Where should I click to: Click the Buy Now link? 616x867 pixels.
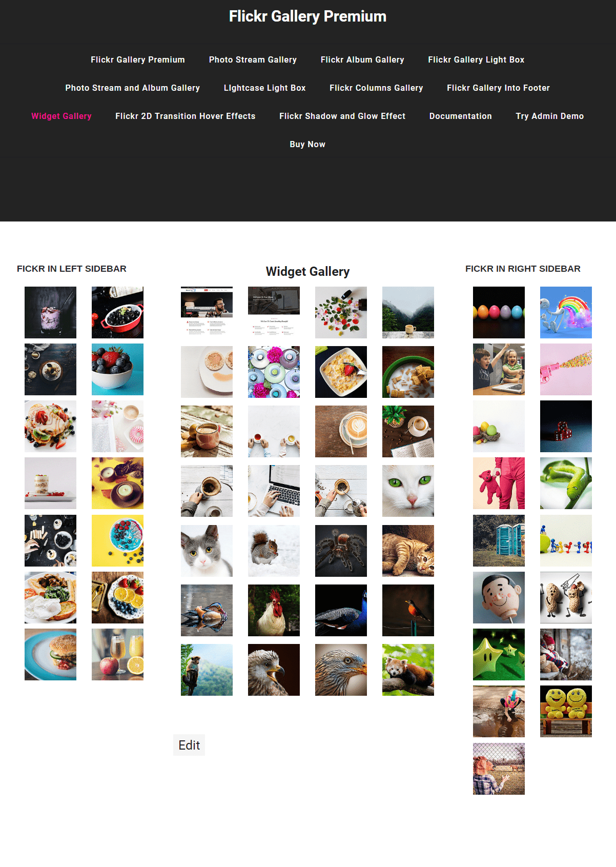click(307, 144)
